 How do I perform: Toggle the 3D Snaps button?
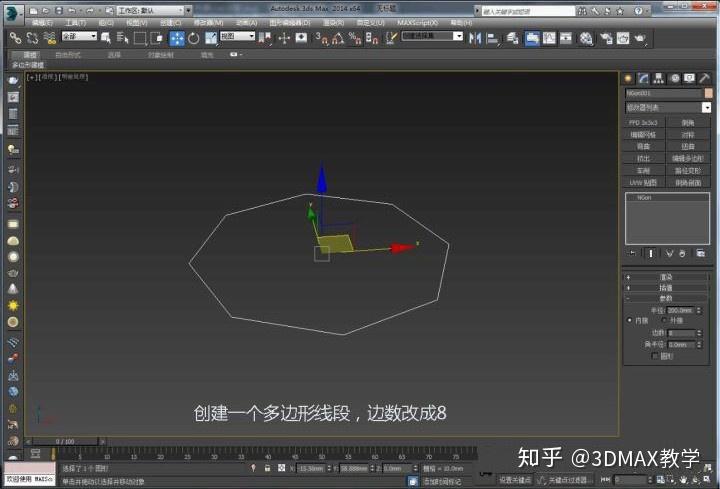322,38
